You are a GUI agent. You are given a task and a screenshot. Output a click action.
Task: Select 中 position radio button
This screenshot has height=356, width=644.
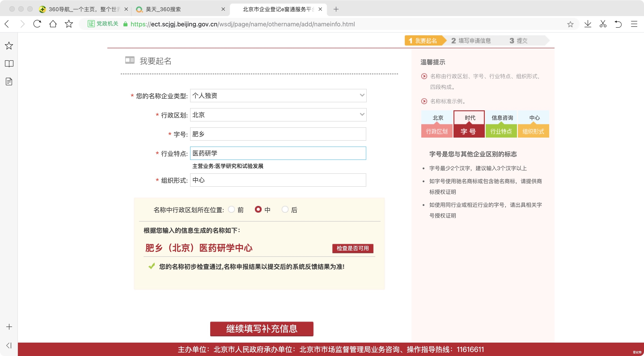(258, 209)
